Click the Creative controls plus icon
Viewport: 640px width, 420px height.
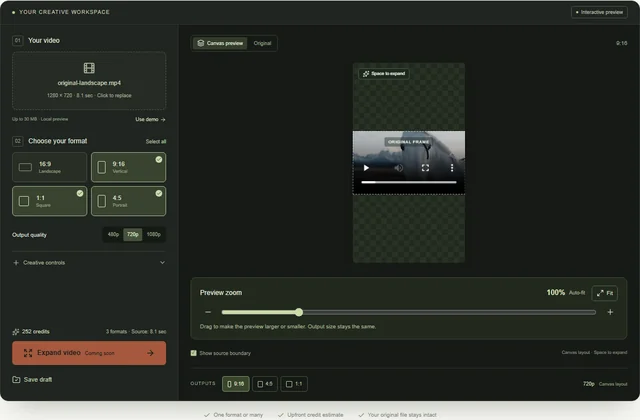16,262
